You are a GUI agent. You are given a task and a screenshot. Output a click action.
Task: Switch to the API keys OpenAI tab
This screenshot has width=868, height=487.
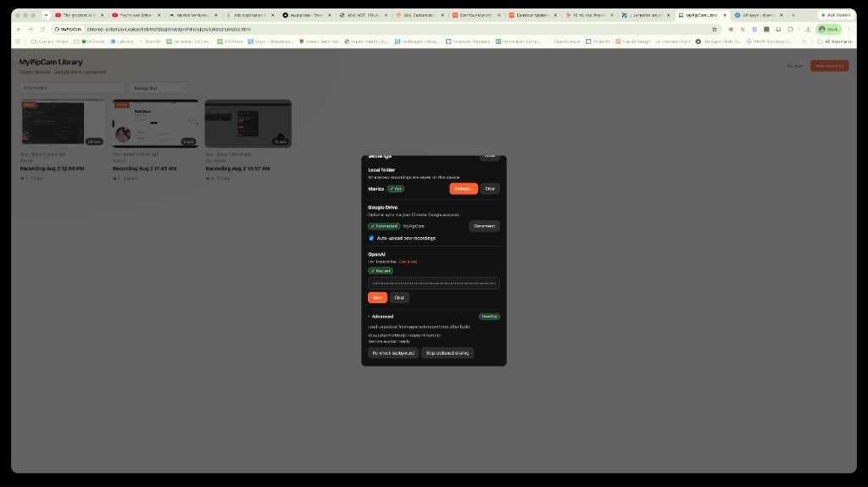[759, 15]
